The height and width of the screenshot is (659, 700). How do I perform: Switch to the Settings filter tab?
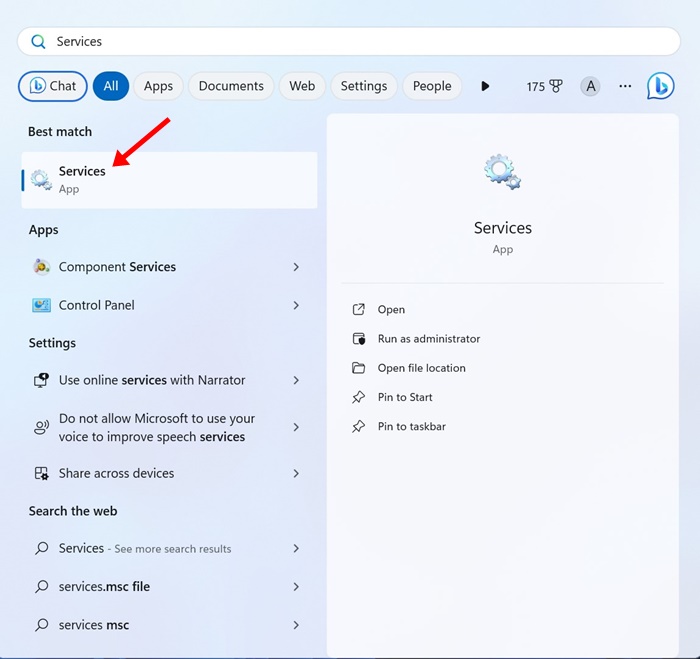click(364, 86)
